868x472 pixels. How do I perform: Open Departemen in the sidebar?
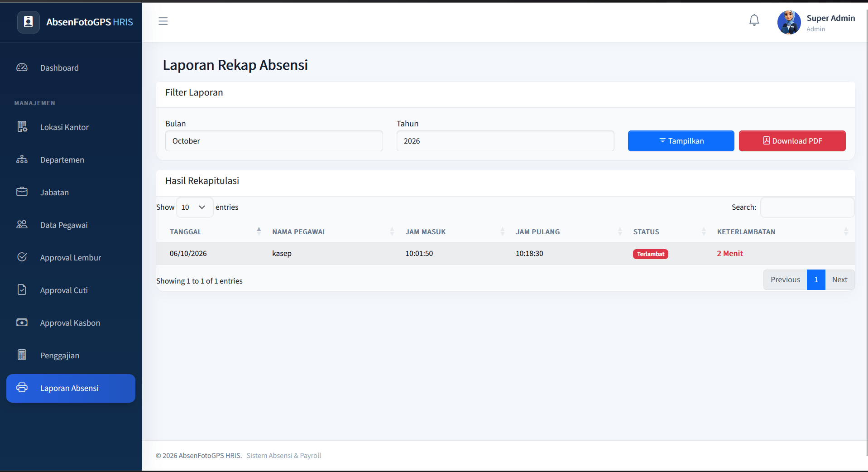click(x=71, y=160)
